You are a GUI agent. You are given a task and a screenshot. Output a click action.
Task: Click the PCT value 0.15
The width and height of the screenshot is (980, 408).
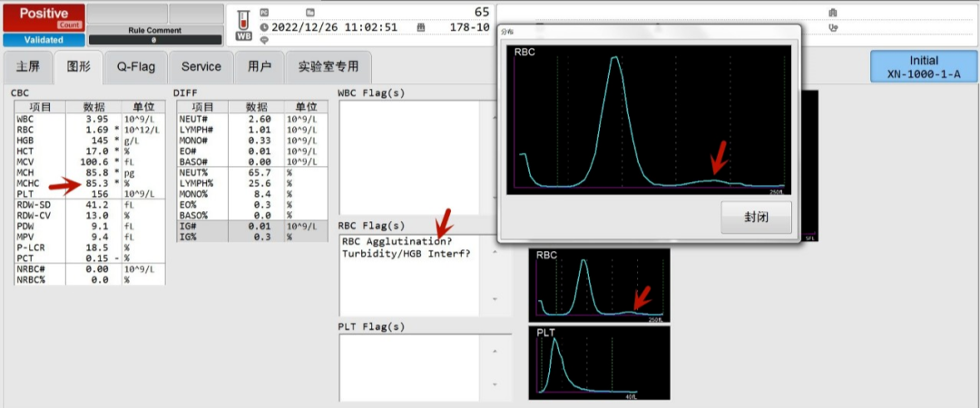click(95, 258)
